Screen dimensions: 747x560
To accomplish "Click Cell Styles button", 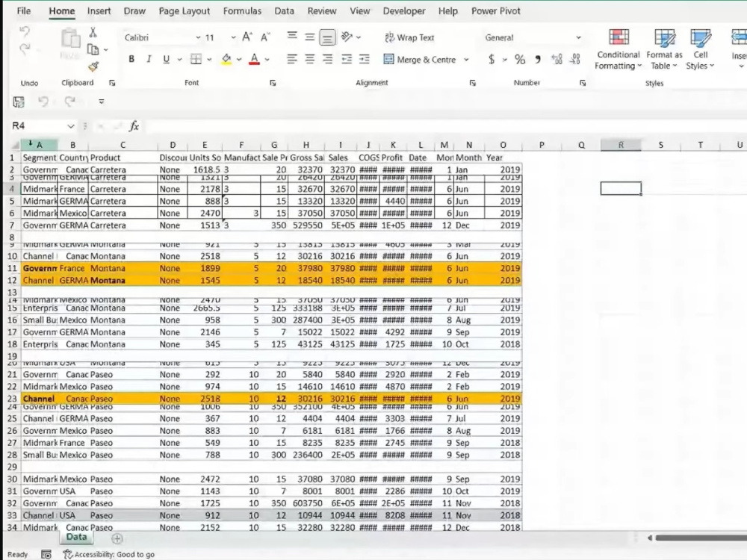I will click(700, 49).
